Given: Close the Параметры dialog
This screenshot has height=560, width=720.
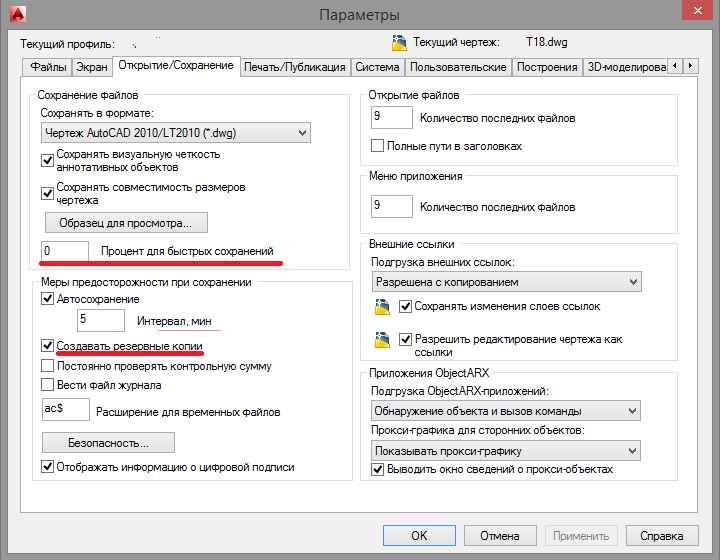Looking at the screenshot, I should [697, 11].
